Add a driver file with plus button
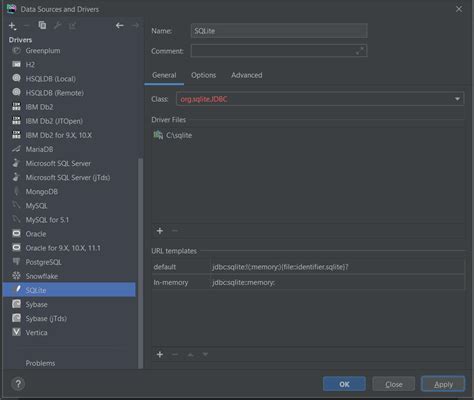 click(x=160, y=231)
